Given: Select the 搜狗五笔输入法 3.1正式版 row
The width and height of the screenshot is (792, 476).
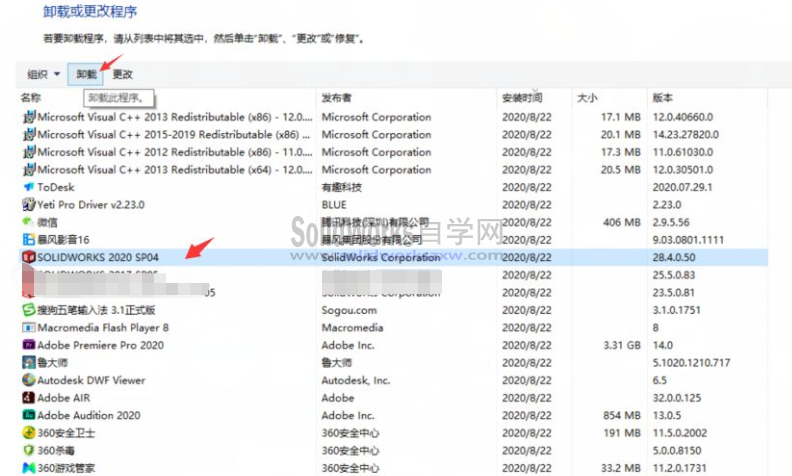Looking at the screenshot, I should [98, 310].
